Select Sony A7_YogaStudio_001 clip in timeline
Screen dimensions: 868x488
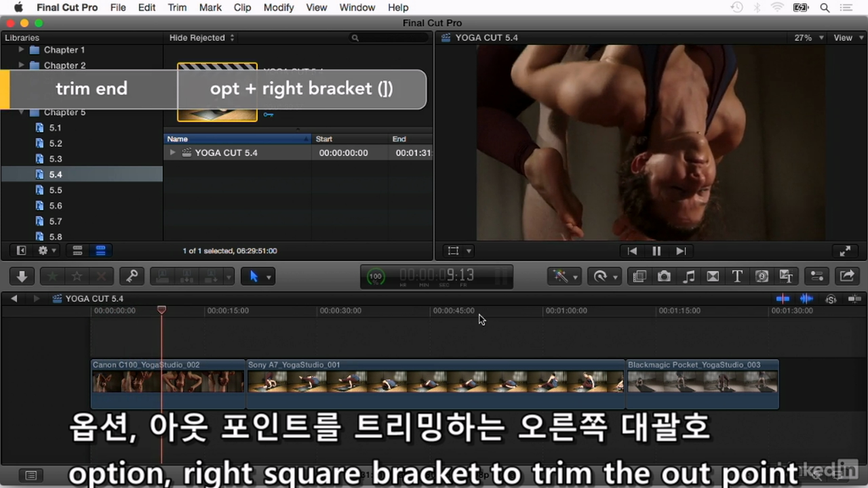435,383
